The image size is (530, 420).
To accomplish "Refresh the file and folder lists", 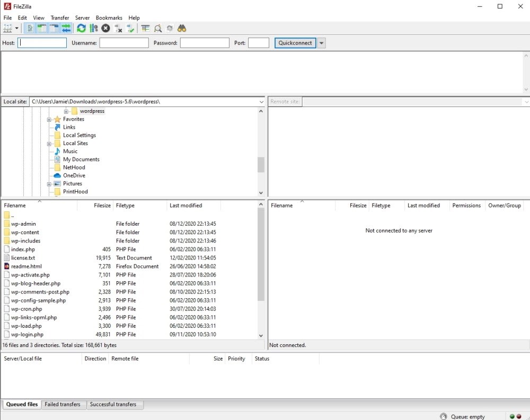I will point(81,29).
